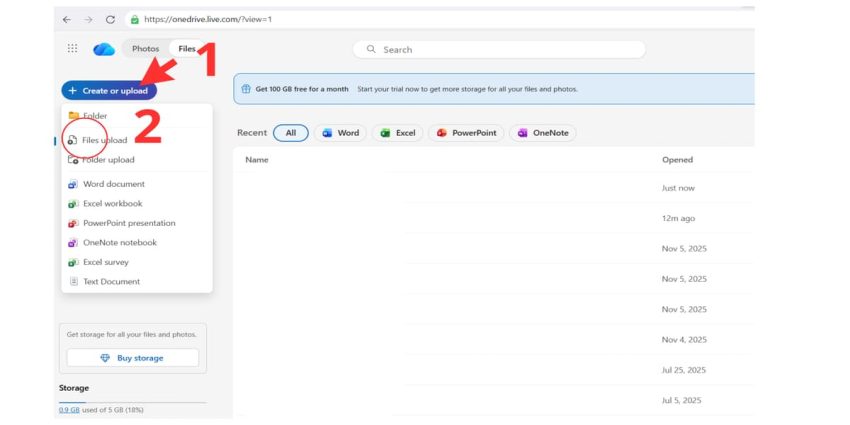Open the 0.9 GB storage link
Screen dimensions: 850x425
pyautogui.click(x=69, y=410)
